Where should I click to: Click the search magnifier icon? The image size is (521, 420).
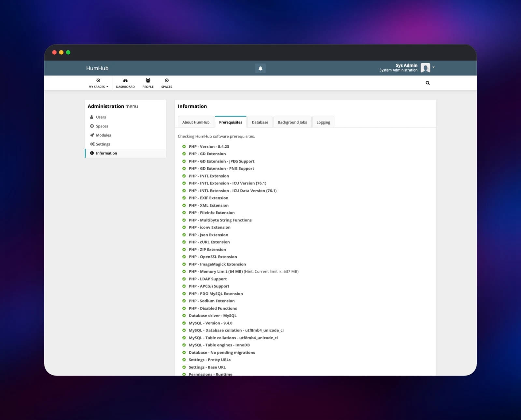[x=428, y=83]
